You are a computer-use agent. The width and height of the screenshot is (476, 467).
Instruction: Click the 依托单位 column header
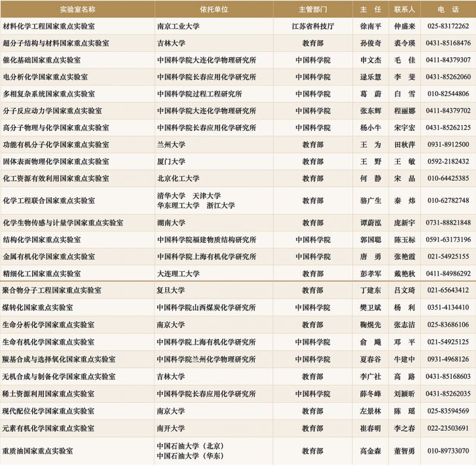click(x=214, y=10)
